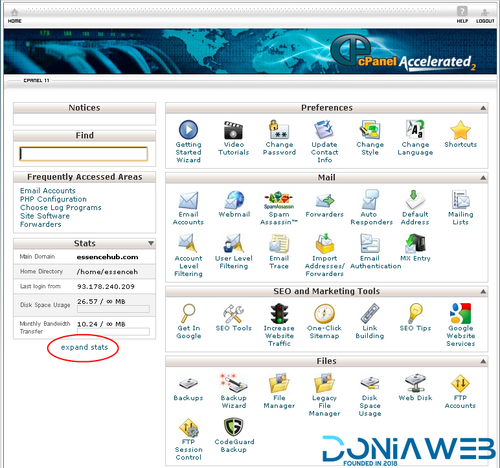
Task: Open Spam Assassin
Action: coord(279,208)
